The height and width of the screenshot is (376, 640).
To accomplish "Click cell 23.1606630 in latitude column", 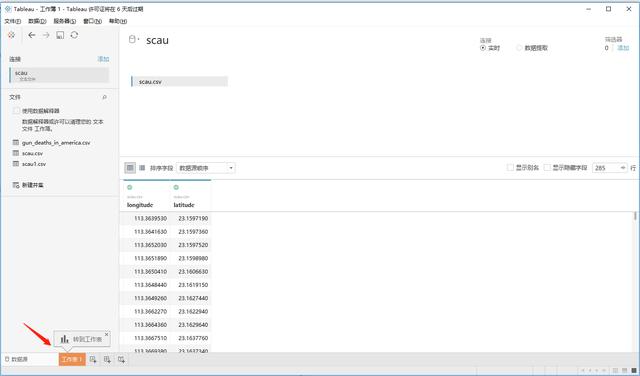I will tap(193, 271).
